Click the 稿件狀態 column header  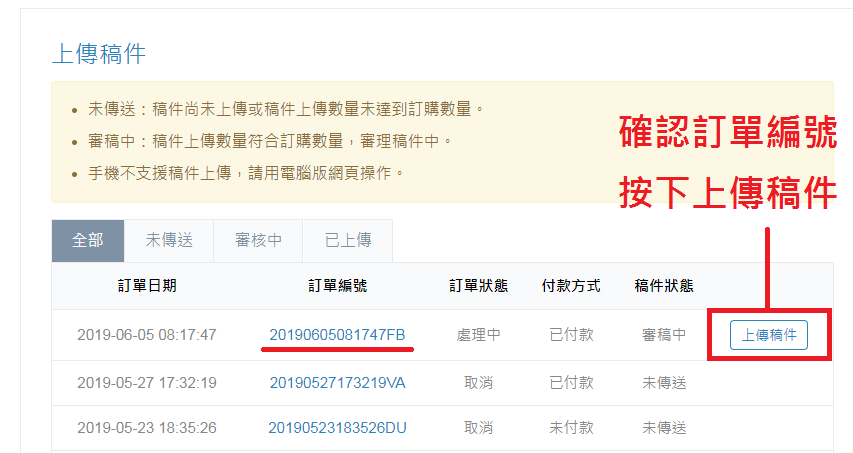click(x=664, y=286)
